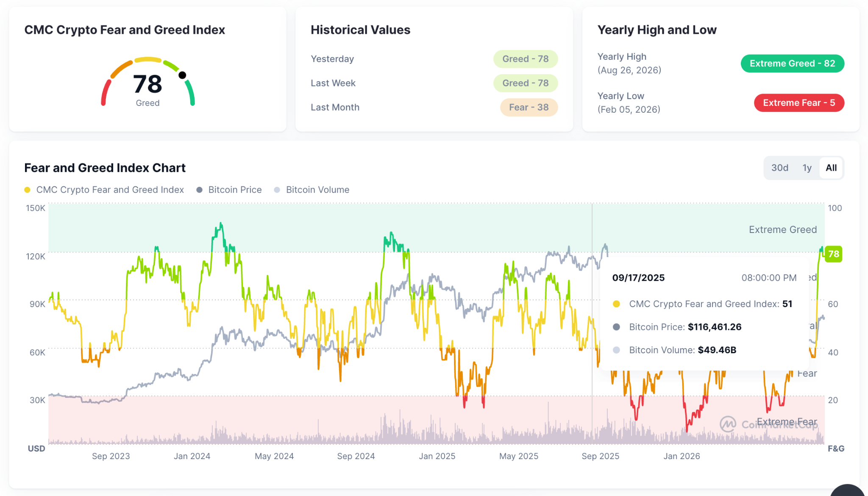Click the tooltip Bitcoin Volume $49.46B value

point(717,350)
